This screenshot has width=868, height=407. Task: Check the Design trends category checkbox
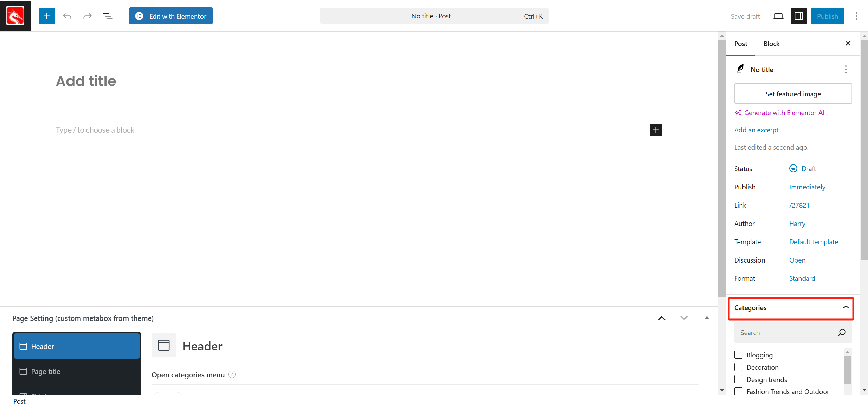(x=738, y=379)
